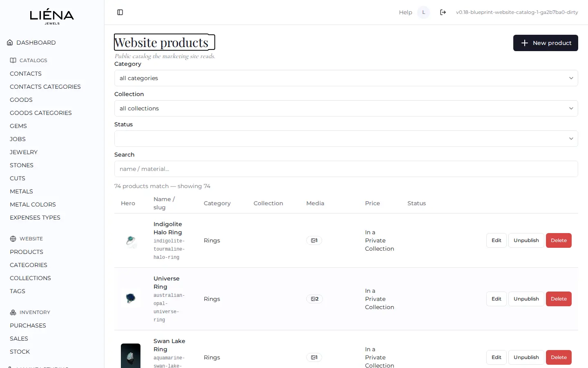
Task: Open Metal Colors page
Action: pos(33,204)
